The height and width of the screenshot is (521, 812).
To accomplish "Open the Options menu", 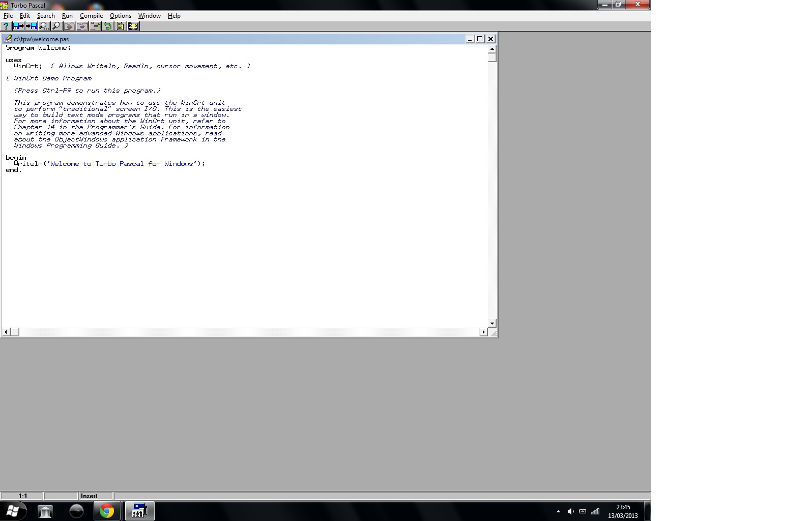I will (x=121, y=16).
